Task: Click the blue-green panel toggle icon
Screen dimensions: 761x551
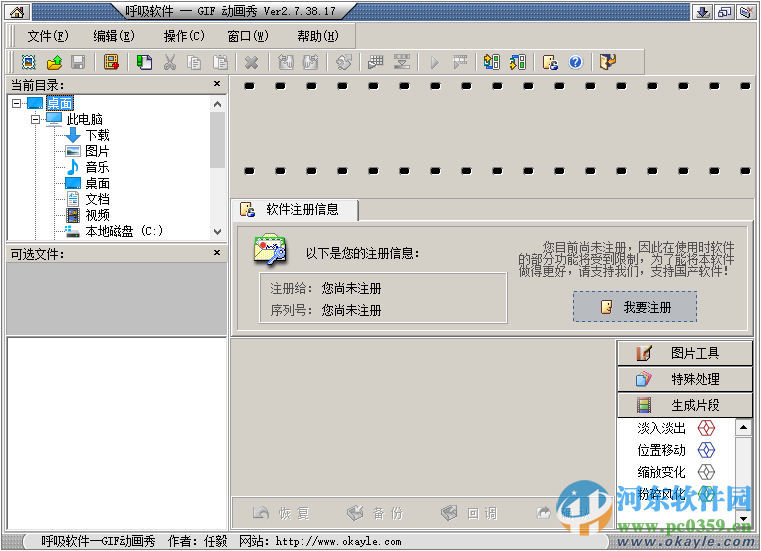Action: coord(492,62)
